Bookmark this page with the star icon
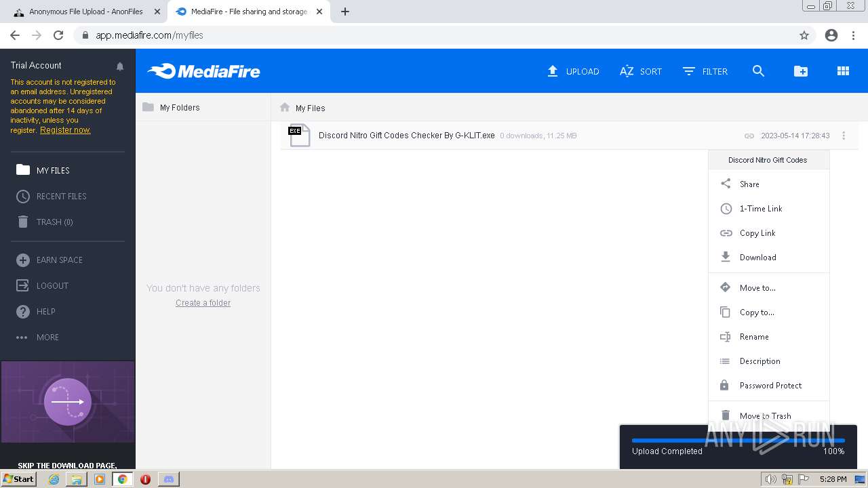Viewport: 868px width, 488px height. 804,35
